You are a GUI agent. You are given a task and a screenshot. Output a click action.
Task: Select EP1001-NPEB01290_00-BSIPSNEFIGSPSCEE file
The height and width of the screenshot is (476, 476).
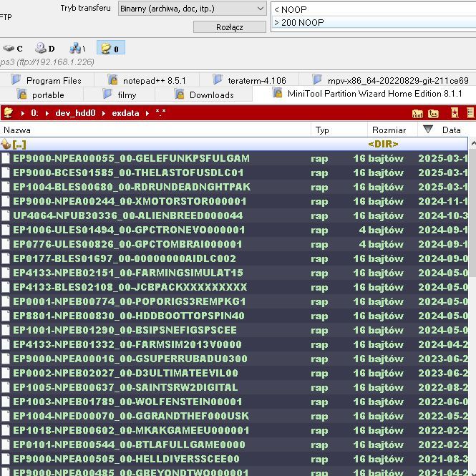234,330
